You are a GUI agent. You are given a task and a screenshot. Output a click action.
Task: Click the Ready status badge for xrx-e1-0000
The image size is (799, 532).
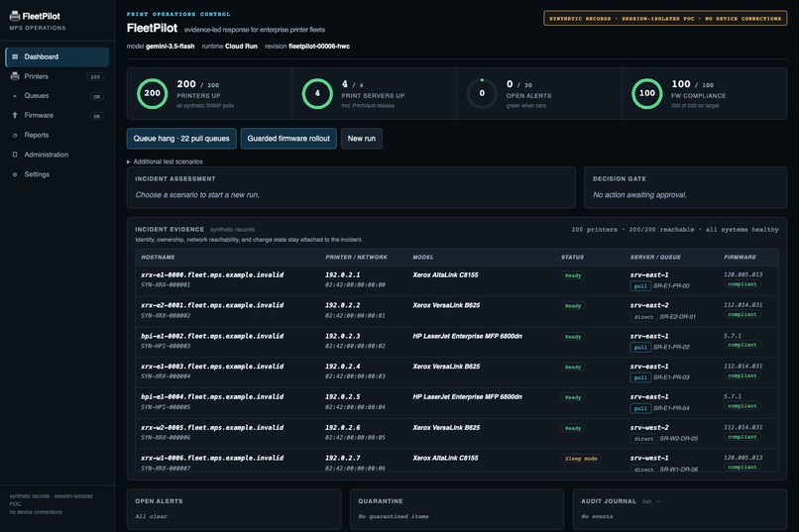(573, 275)
